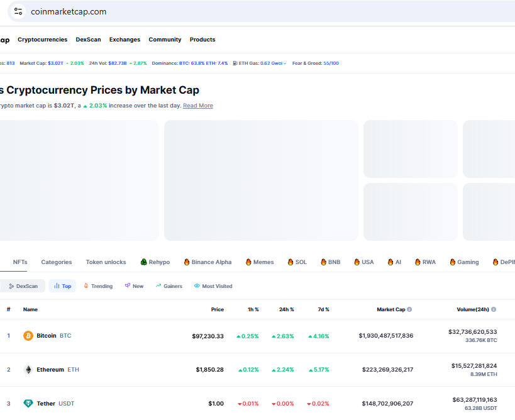Sort by Name column header
The height and width of the screenshot is (420, 515).
click(x=30, y=309)
